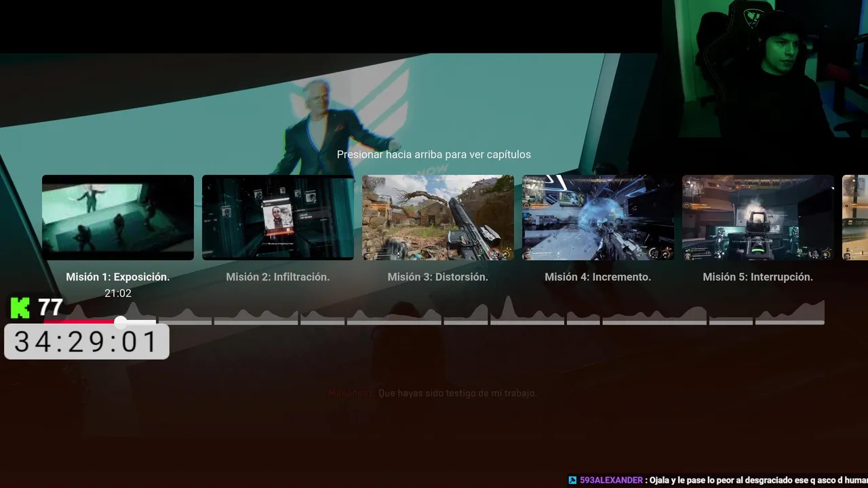Viewport: 868px width, 488px height.
Task: Jump to Misión 3: Distorsión chapter thumbnail
Action: 438,218
